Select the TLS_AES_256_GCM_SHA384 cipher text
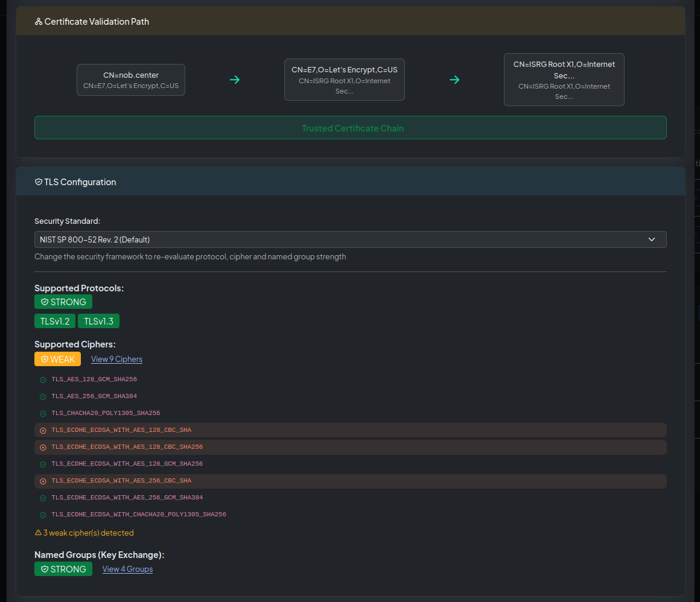700x602 pixels. tap(94, 396)
